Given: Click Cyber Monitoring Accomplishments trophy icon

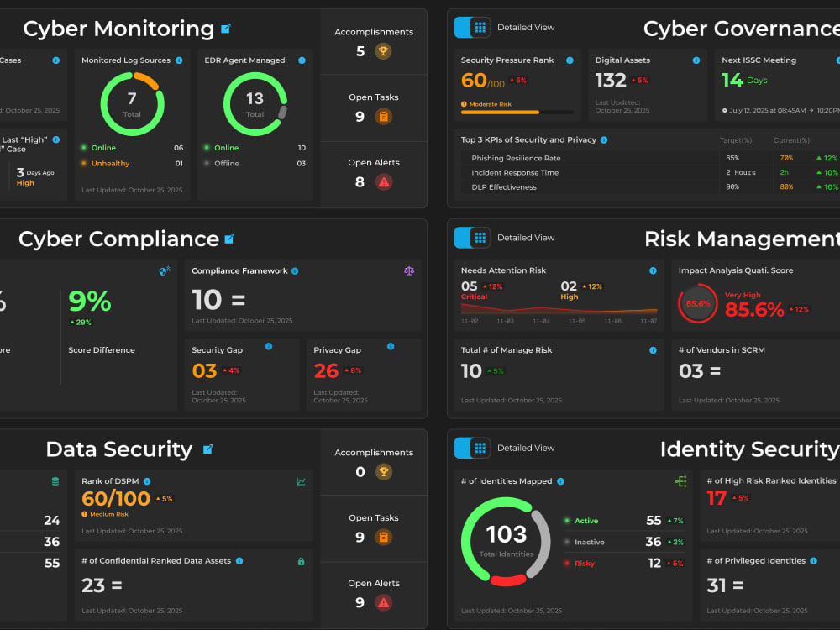Looking at the screenshot, I should coord(383,51).
